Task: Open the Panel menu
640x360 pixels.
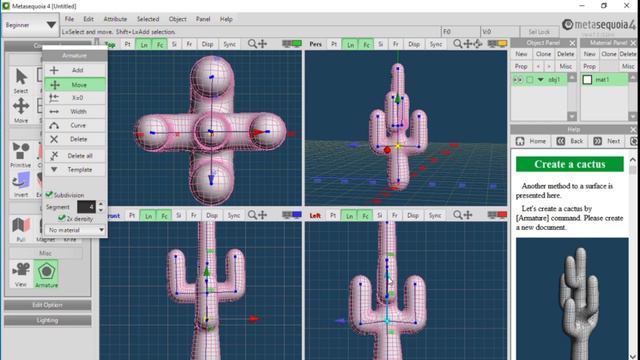Action: pyautogui.click(x=203, y=19)
